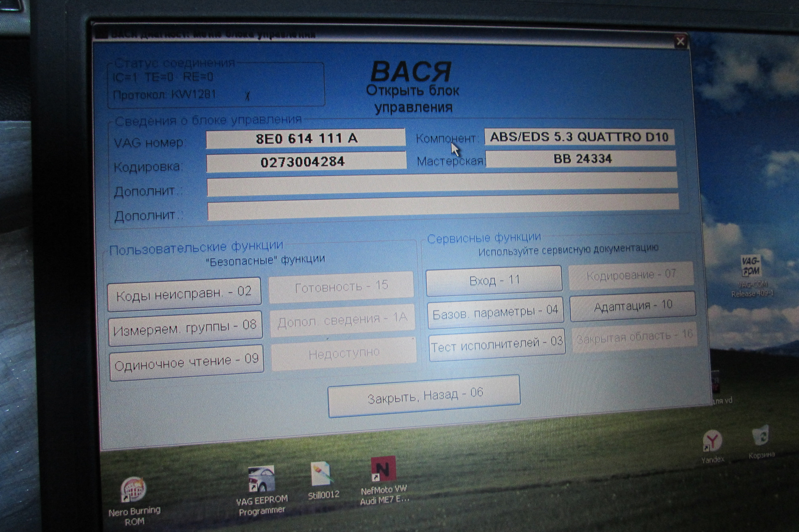Click the Закрытая область - 16 button
799x532 pixels.
634,337
